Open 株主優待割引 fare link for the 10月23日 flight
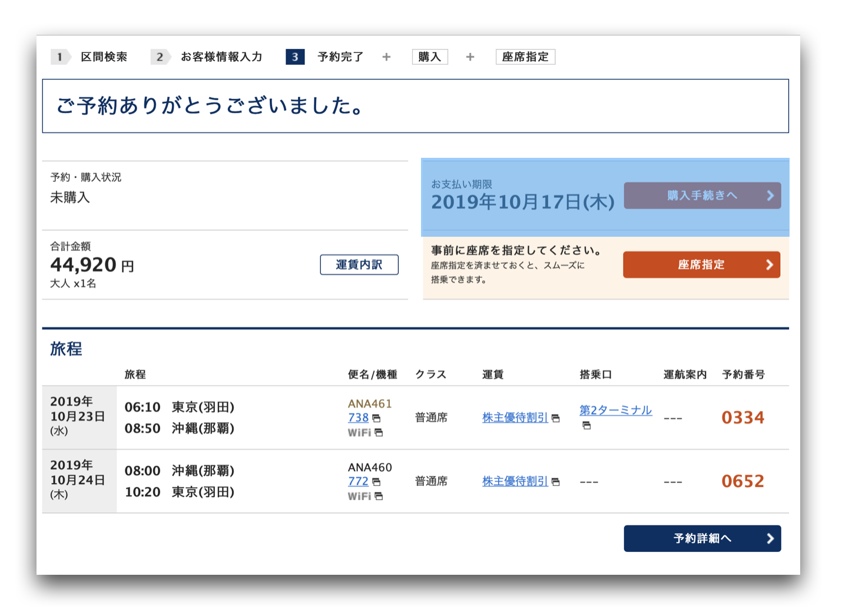Image resolution: width=842 pixels, height=616 pixels. (515, 418)
